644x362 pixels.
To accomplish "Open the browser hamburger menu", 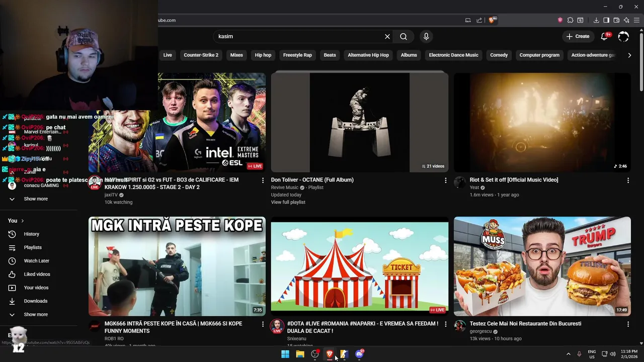I will [636, 20].
